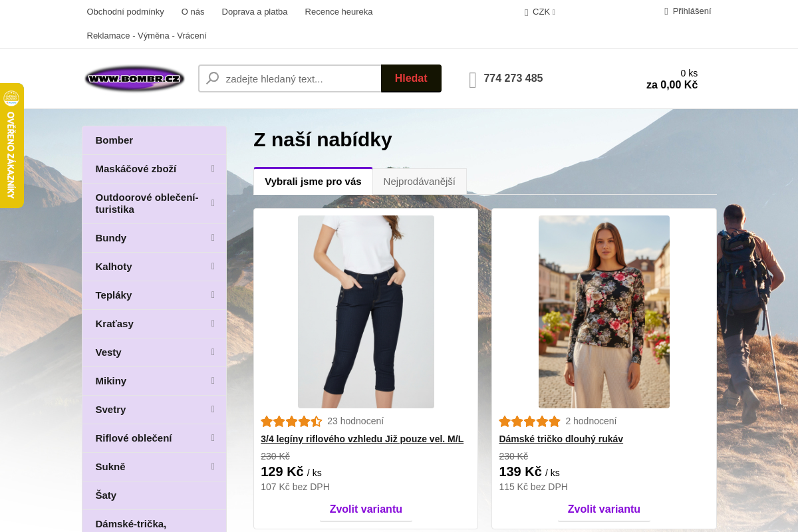Expand the Bundy category arrow
798x532 pixels.
pos(213,237)
